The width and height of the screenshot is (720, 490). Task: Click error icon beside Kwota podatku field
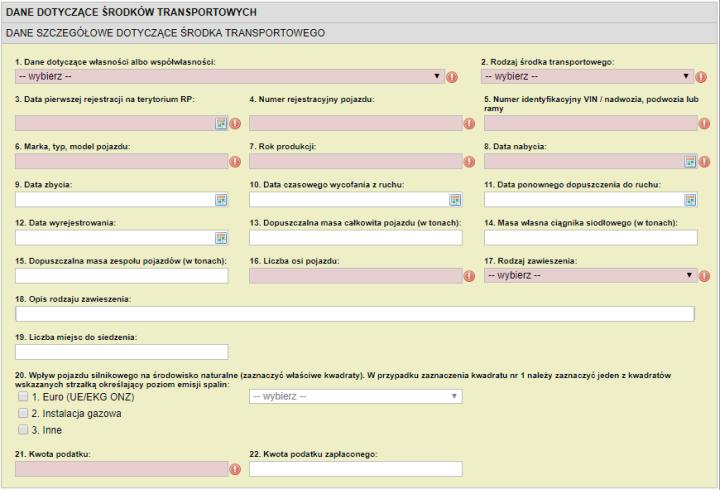click(235, 469)
